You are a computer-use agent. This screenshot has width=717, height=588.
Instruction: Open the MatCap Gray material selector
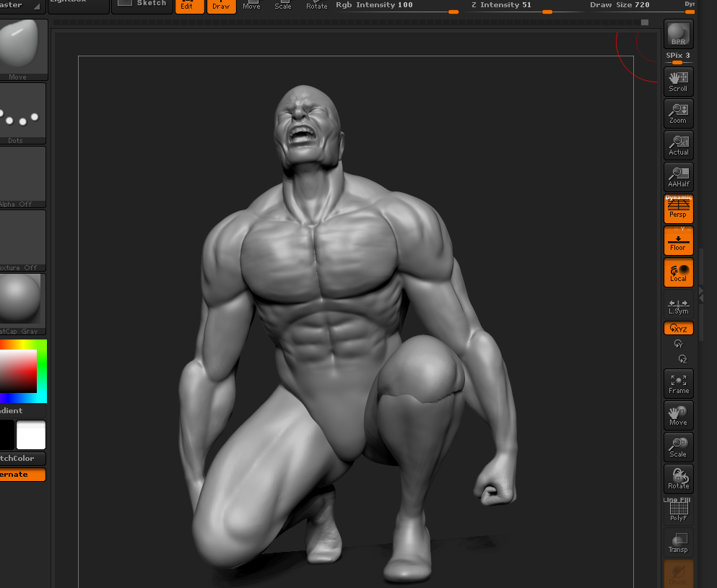coord(22,304)
